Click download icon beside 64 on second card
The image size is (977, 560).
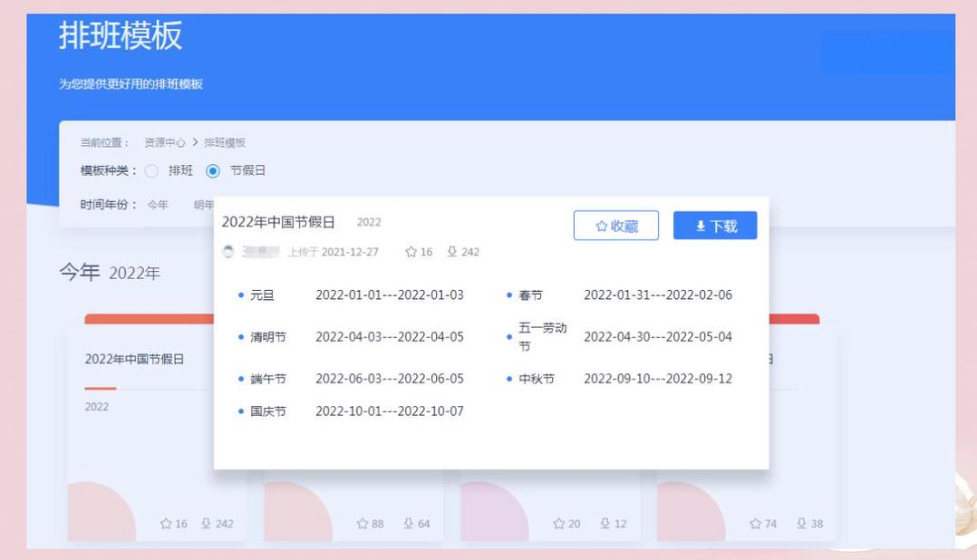pos(409,524)
